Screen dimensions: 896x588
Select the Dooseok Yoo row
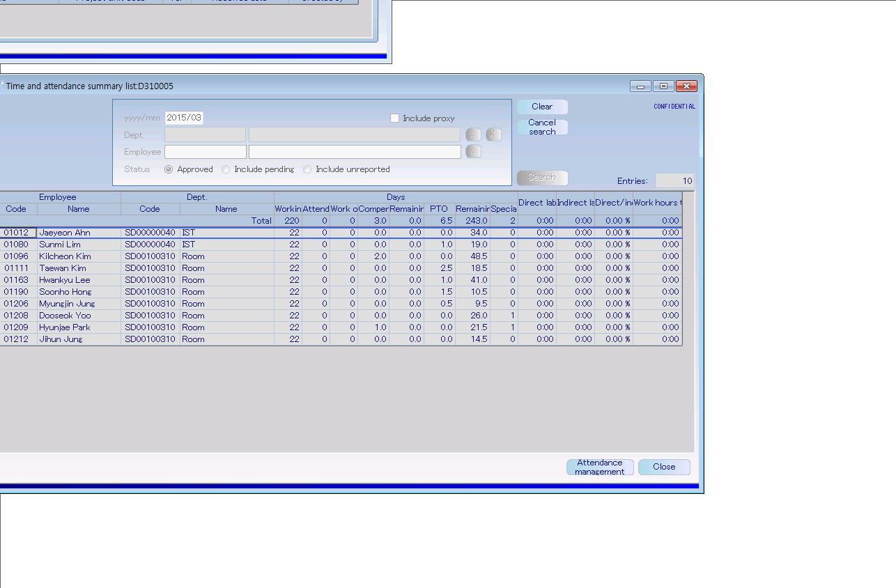(341, 316)
